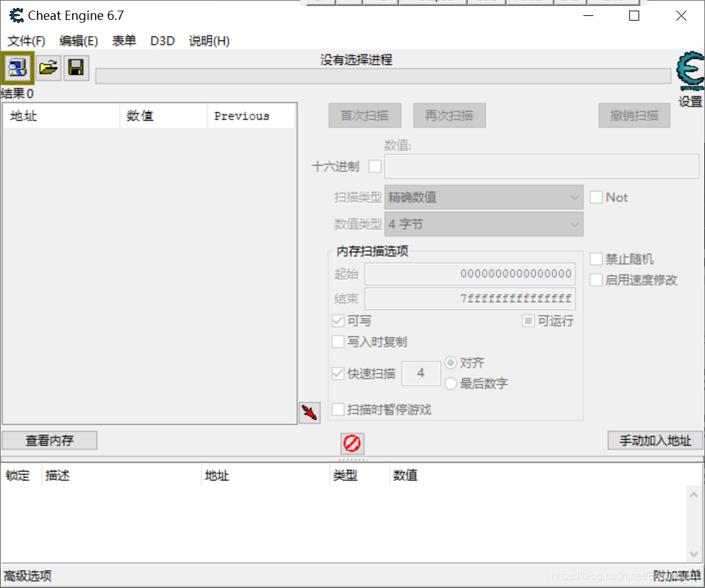Toggle the 快速扫描 checkbox
Image resolution: width=705 pixels, height=588 pixels.
[338, 373]
